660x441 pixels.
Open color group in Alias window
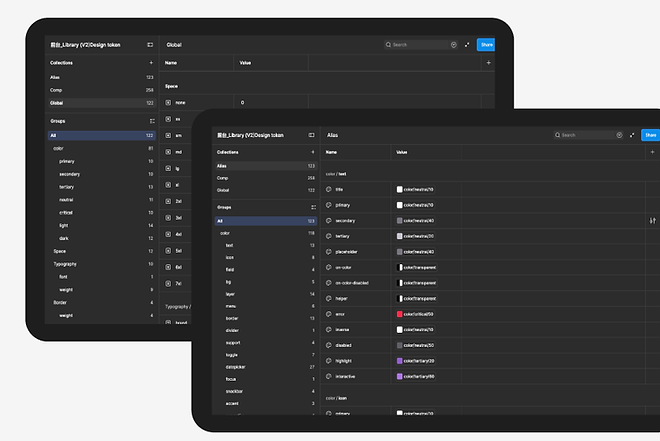point(266,233)
